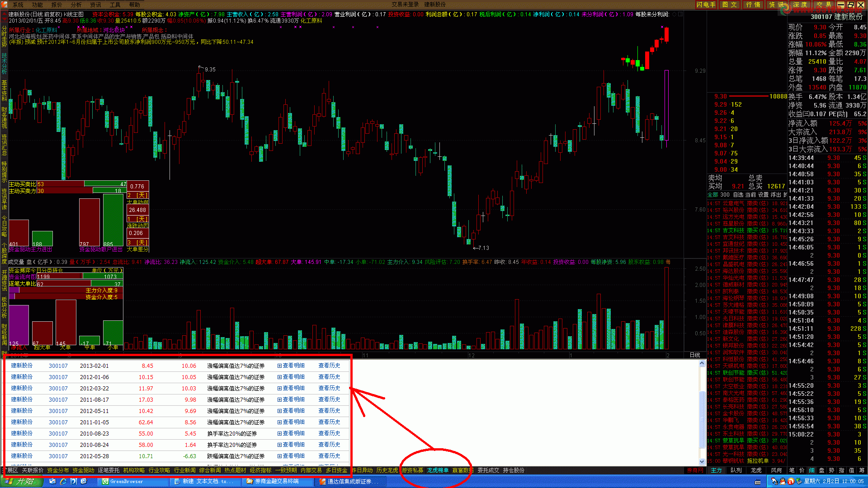
Task: Open the 工具 menu
Action: click(115, 5)
